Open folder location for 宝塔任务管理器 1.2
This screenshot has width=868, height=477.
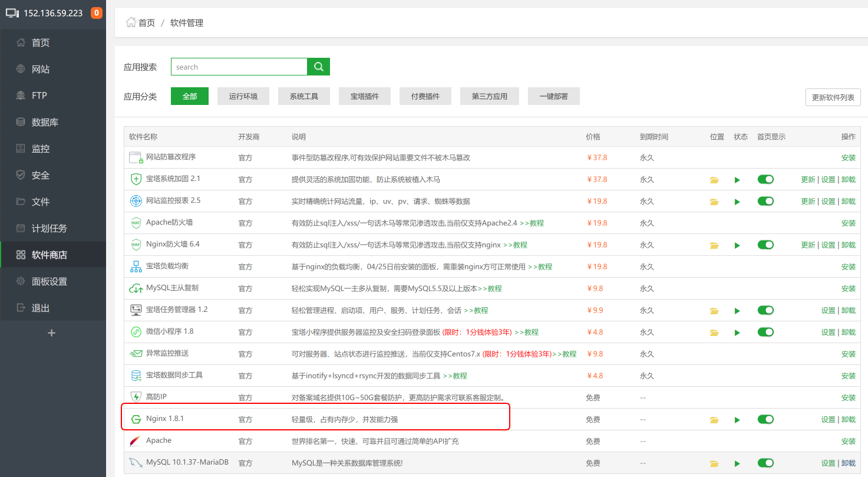tap(714, 311)
